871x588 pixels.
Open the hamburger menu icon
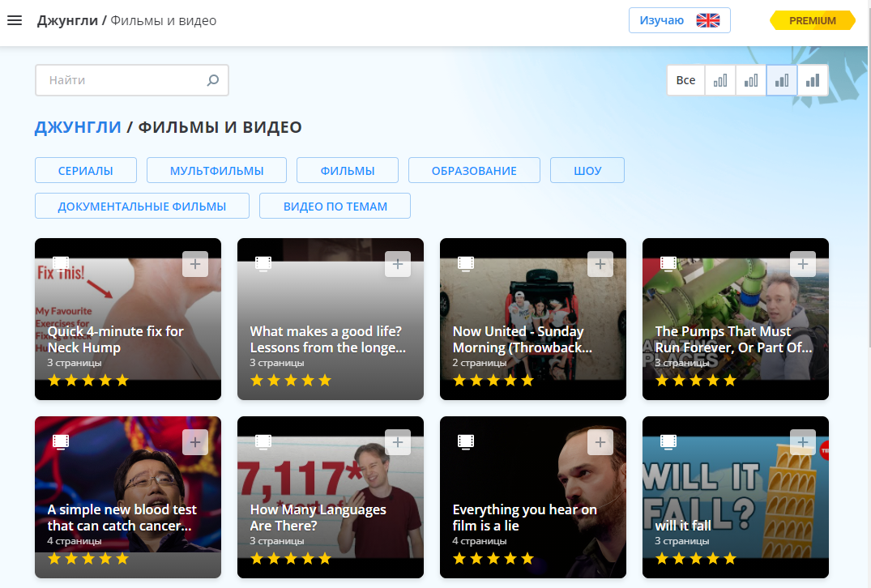(15, 20)
